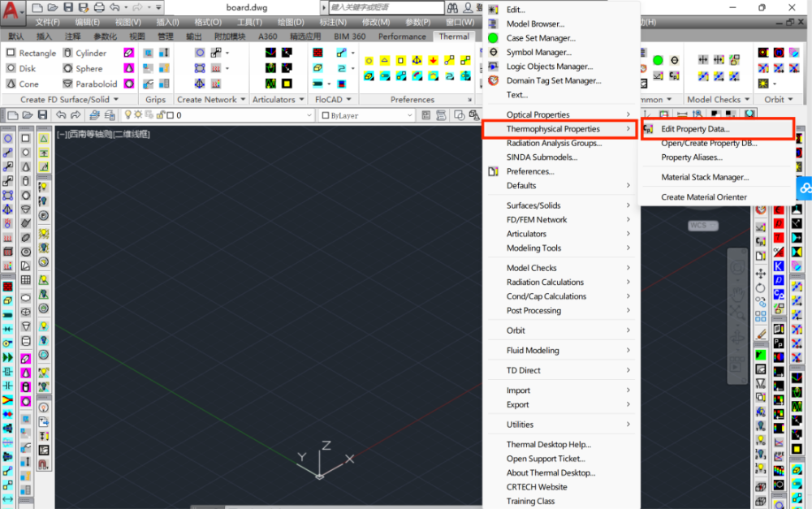Viewport: 812px width, 509px height.
Task: Open the TD Direct submenu
Action: 561,370
